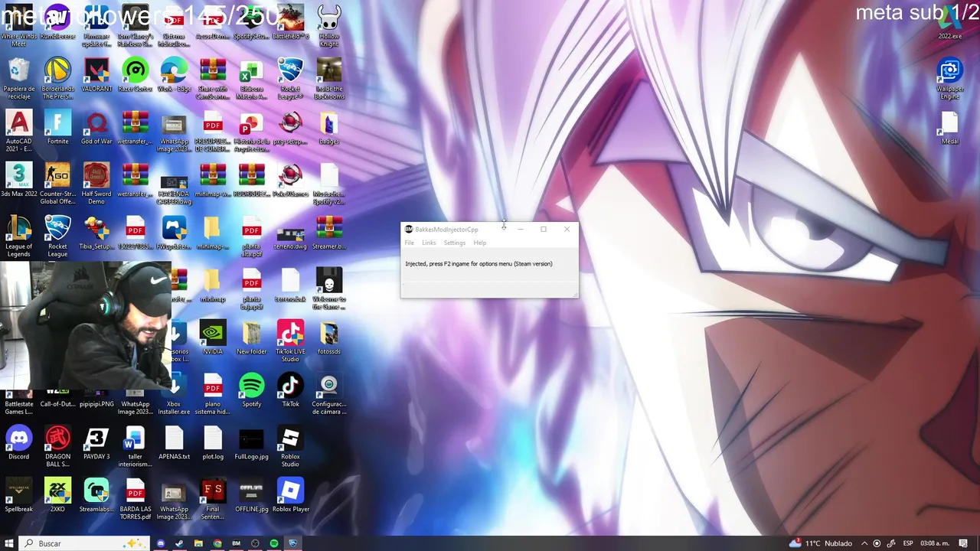
Task: Open OBS Studio from the taskbar
Action: 255,543
